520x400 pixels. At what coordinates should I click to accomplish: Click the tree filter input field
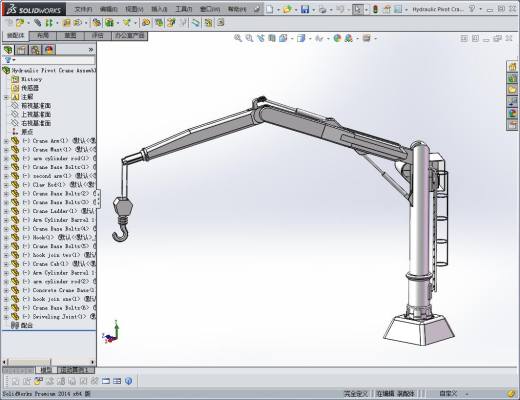49,60
